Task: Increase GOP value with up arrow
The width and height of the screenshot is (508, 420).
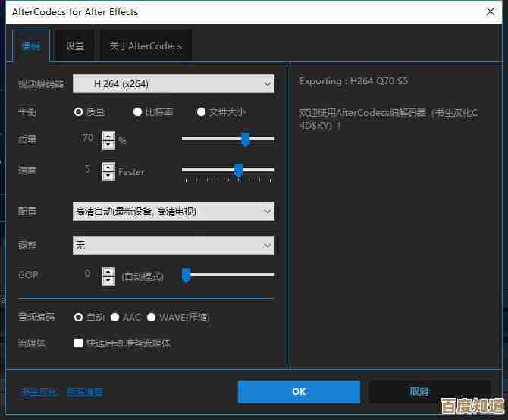Action: (x=109, y=271)
